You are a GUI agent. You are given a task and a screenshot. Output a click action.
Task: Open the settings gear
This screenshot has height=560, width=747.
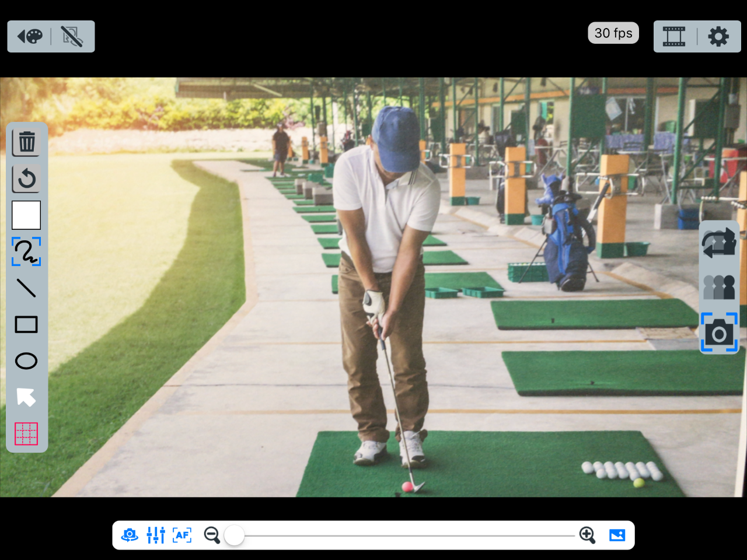pos(718,37)
